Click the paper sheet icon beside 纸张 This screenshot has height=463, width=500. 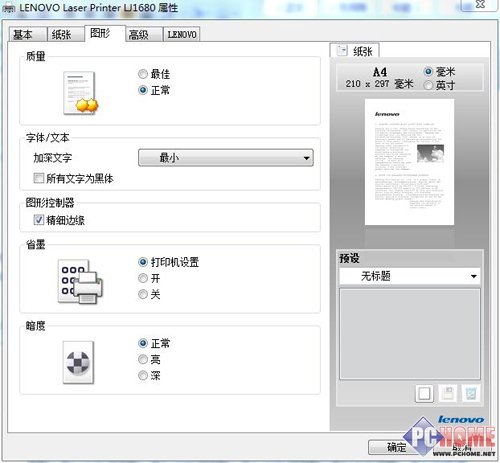342,51
